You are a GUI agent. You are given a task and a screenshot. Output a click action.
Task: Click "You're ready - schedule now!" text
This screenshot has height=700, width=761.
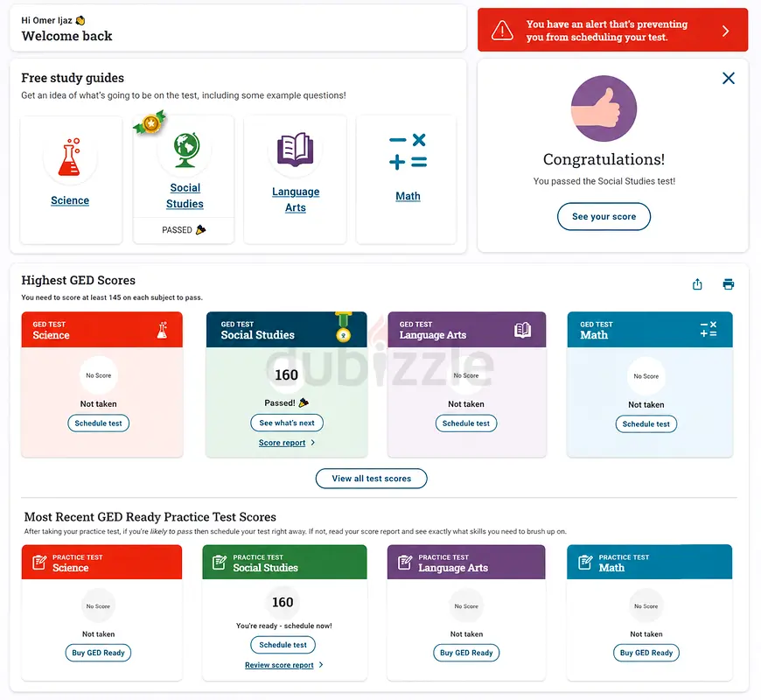tap(284, 626)
